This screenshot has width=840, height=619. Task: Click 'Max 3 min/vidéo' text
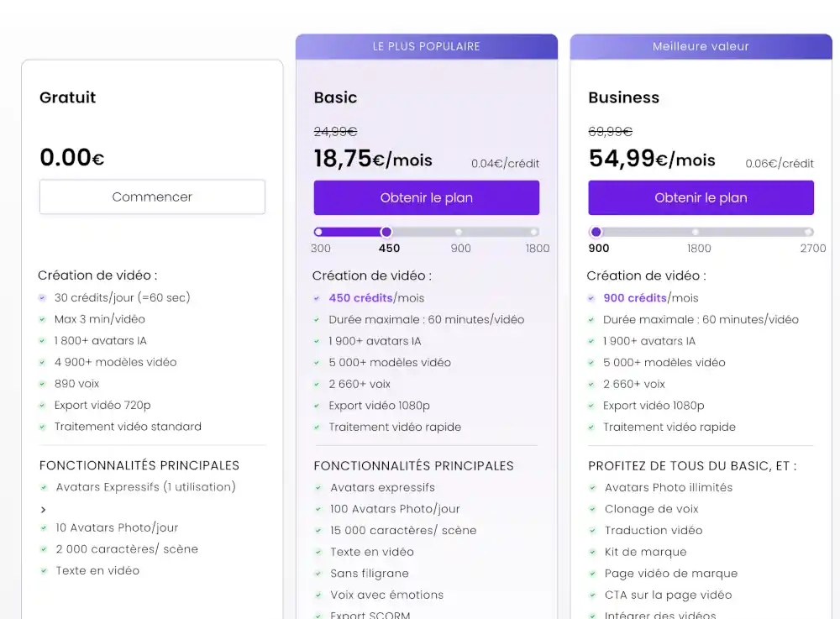(x=100, y=319)
